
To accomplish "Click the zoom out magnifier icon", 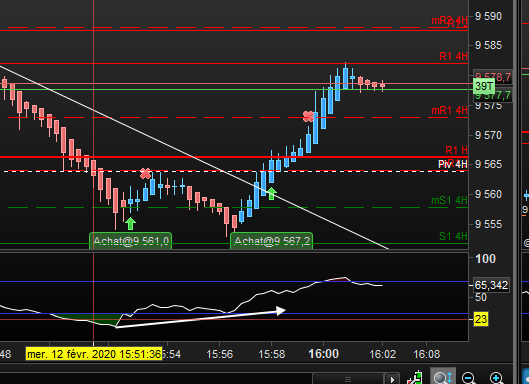I will 469,378.
